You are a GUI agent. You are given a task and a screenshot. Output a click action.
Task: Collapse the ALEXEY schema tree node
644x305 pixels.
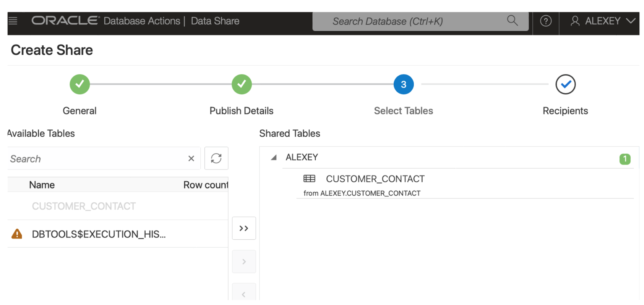tap(273, 157)
